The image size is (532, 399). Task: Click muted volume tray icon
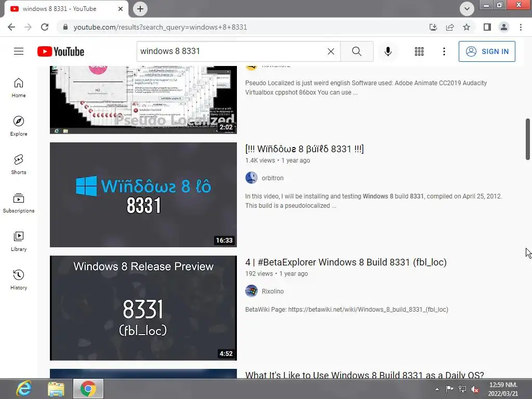pos(475,389)
